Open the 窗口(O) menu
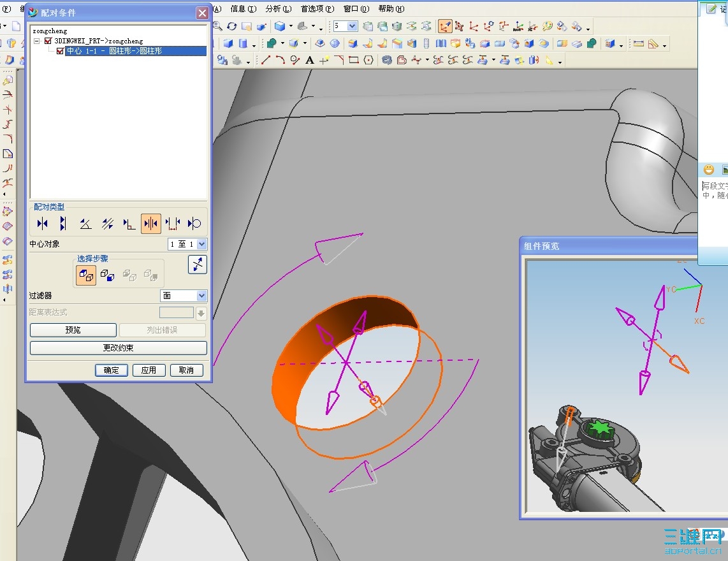The height and width of the screenshot is (561, 728). coord(356,9)
